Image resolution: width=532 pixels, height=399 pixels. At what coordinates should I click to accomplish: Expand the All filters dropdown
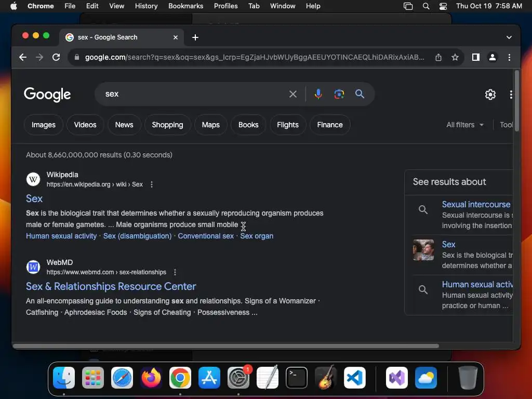465,125
